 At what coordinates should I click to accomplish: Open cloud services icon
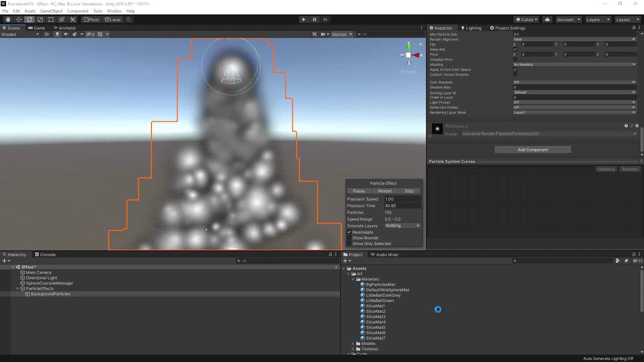(547, 20)
